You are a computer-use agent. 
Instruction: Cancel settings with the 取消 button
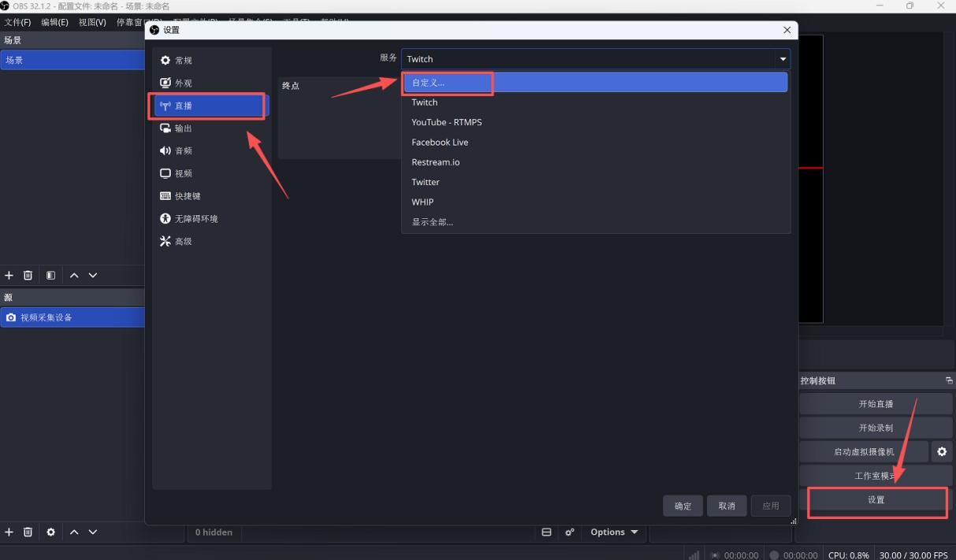click(x=727, y=506)
